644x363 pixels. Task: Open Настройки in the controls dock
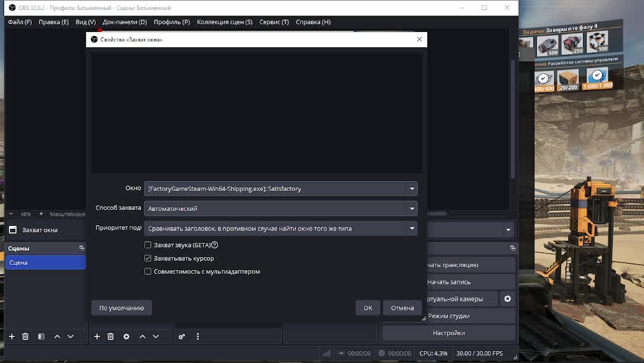pyautogui.click(x=449, y=333)
